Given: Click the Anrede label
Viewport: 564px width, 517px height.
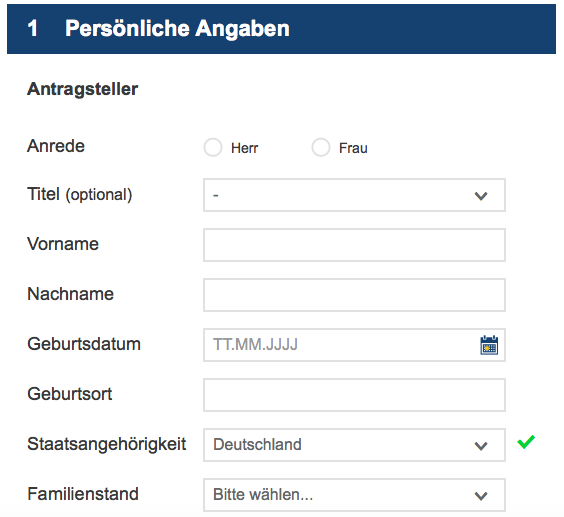Looking at the screenshot, I should 56,146.
